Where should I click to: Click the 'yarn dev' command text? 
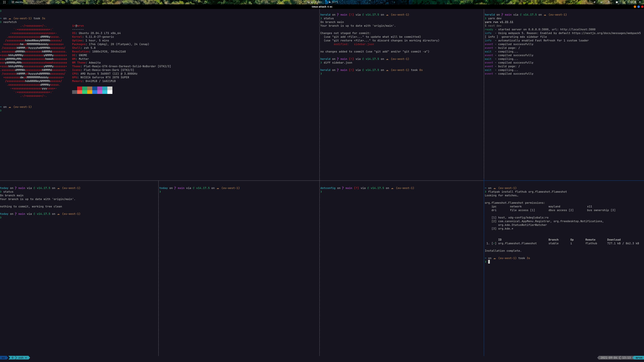click(495, 18)
